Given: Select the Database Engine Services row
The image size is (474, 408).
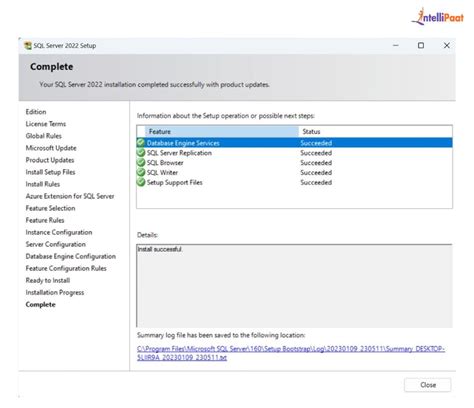Looking at the screenshot, I should [x=294, y=143].
